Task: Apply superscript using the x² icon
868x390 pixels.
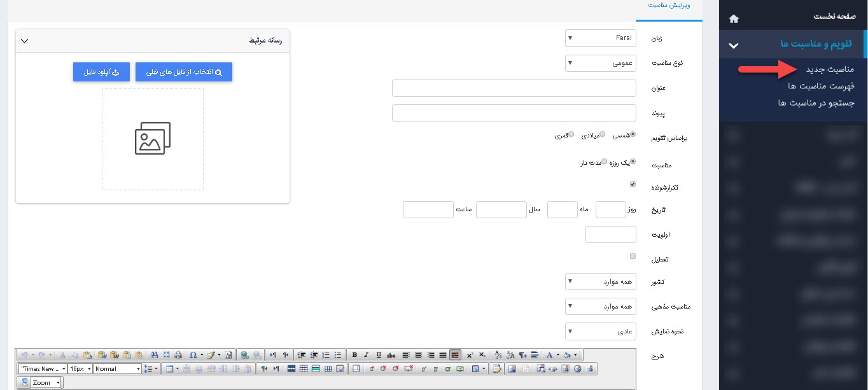Action: point(470,355)
